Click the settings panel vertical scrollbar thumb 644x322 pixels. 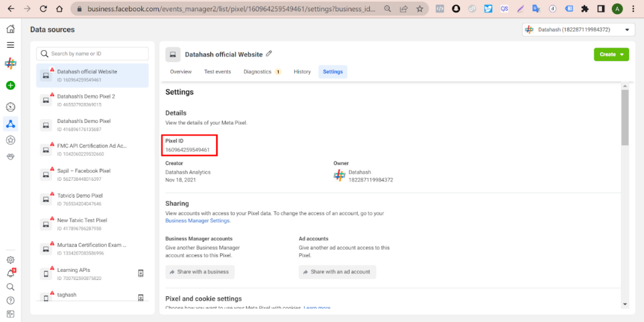(625, 117)
